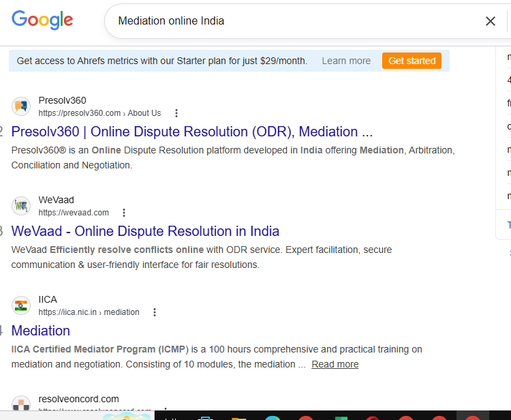Click the resolveoncord.com site name

78,399
